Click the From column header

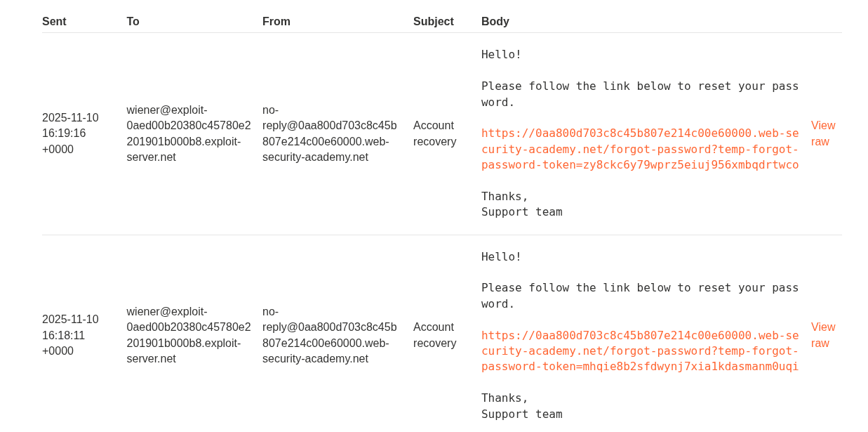276,22
